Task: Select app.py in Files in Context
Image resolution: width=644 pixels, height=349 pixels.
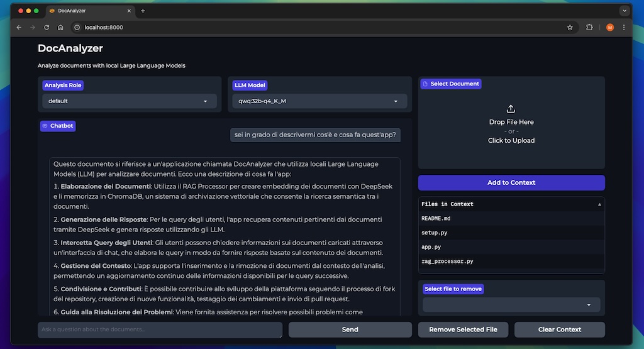Action: (x=511, y=247)
